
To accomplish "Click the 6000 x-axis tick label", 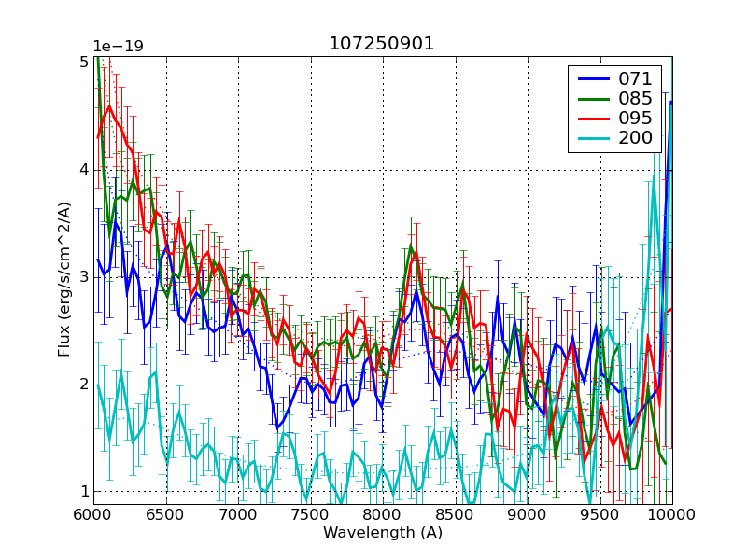I will tap(93, 515).
